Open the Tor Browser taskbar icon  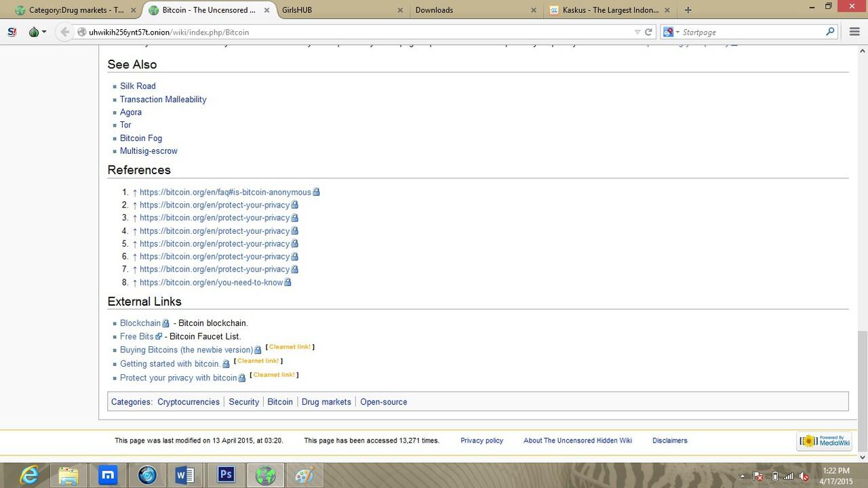click(x=265, y=476)
